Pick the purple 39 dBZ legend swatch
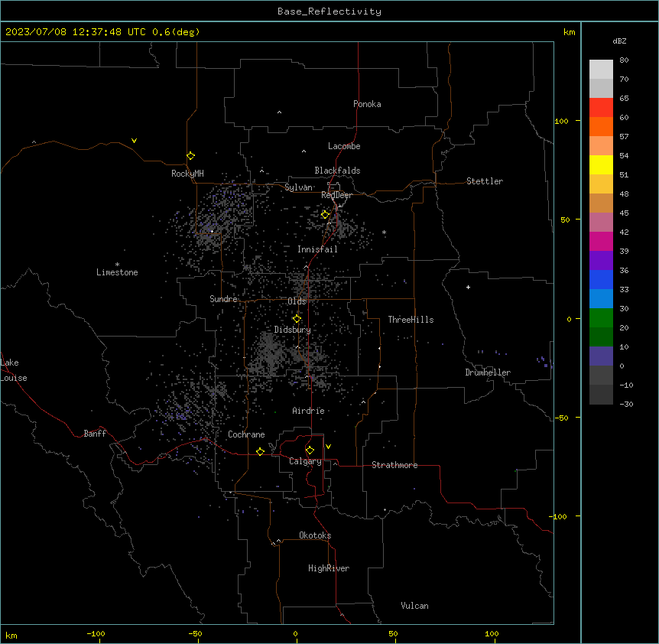Screen dimensions: 659x644 pos(601,260)
